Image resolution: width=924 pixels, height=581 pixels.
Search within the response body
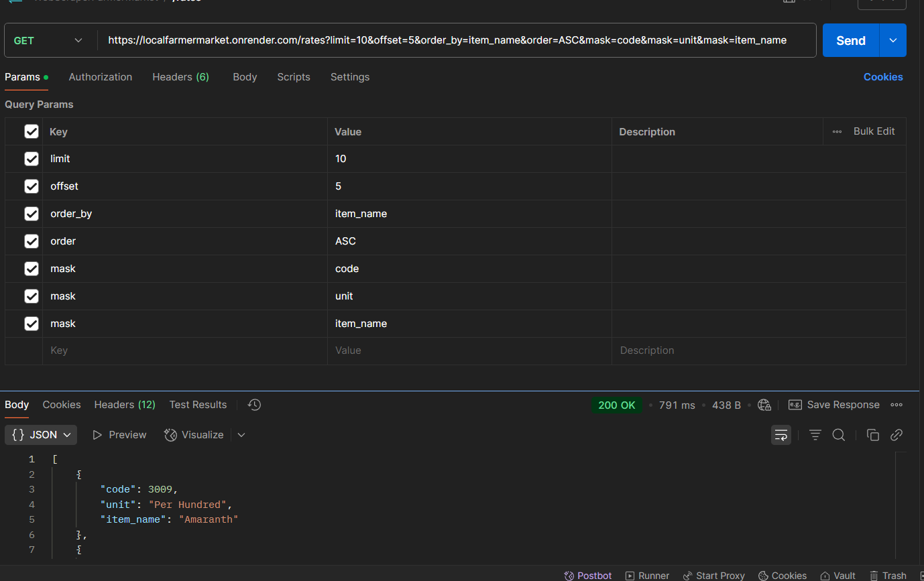click(839, 435)
